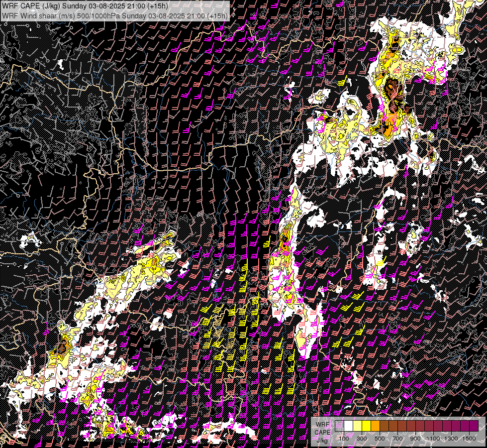Click the WRF Wind shear title line

tap(114, 15)
